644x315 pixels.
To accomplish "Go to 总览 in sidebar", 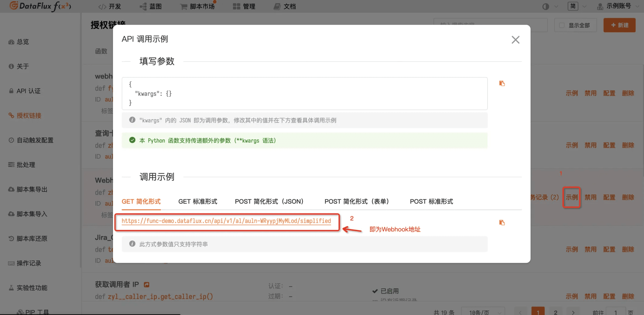I will [19, 42].
